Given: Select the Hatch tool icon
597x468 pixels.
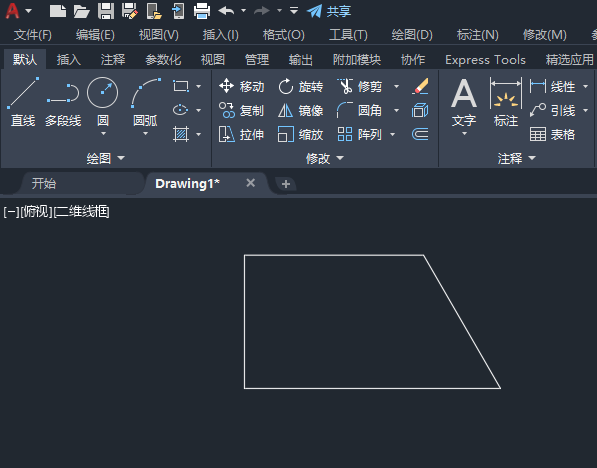Looking at the screenshot, I should tap(180, 134).
